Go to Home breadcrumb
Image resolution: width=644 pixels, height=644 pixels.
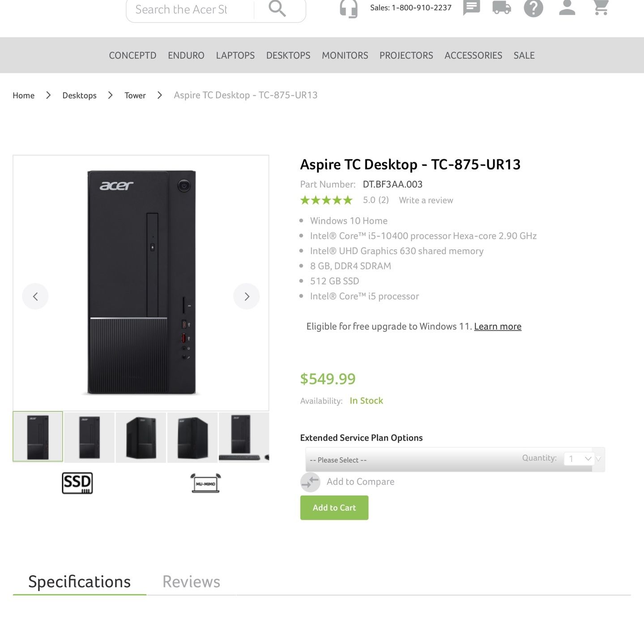pos(24,95)
